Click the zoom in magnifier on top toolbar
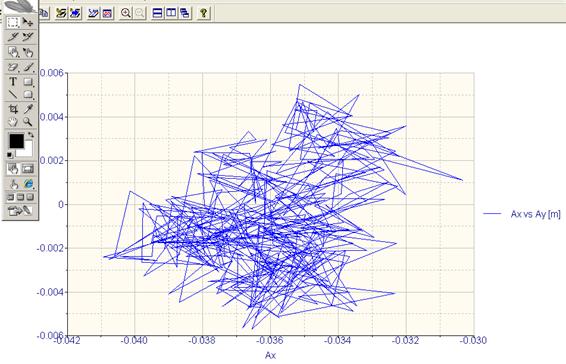Screen dimensions: 566x364 pyautogui.click(x=125, y=13)
